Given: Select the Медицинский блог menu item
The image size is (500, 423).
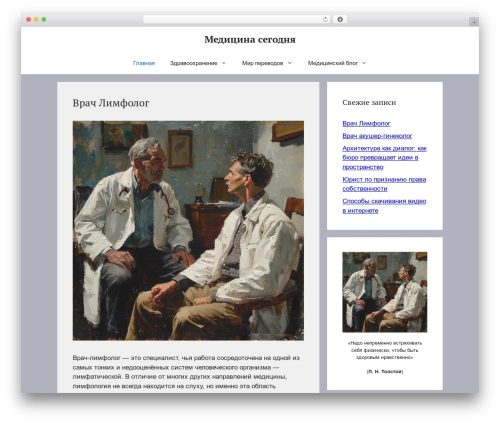Looking at the screenshot, I should 333,63.
